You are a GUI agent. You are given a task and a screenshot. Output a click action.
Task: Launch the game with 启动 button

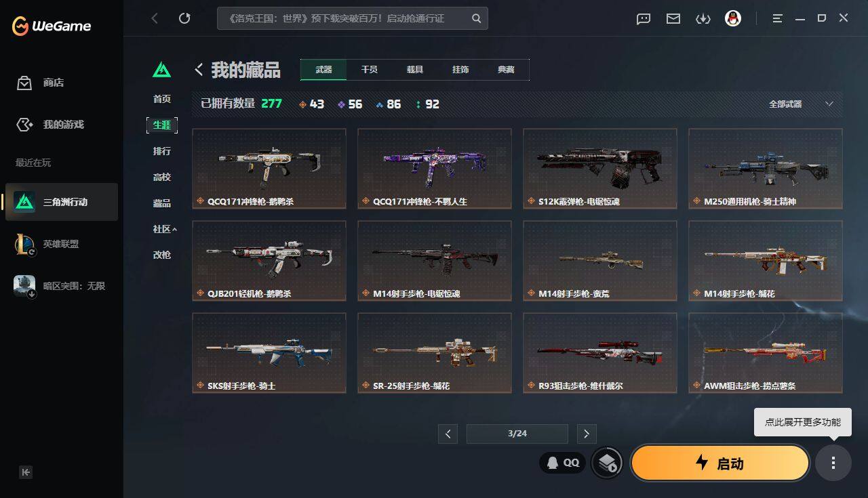(x=720, y=463)
